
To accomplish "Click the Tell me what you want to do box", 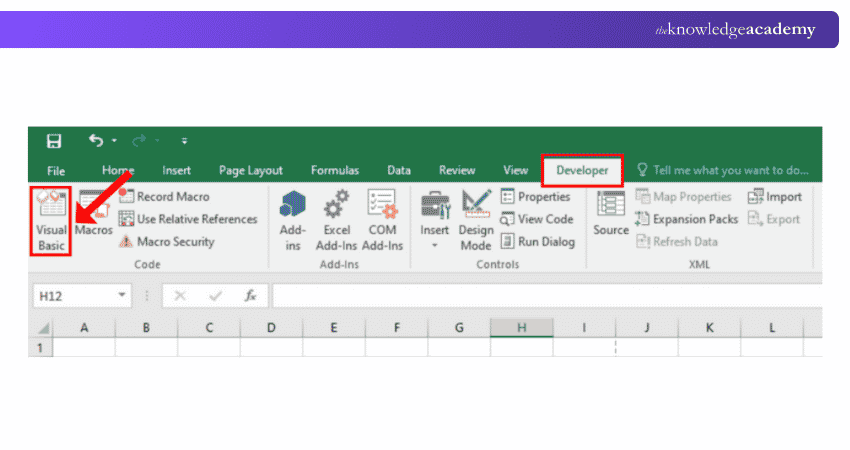I will point(723,170).
